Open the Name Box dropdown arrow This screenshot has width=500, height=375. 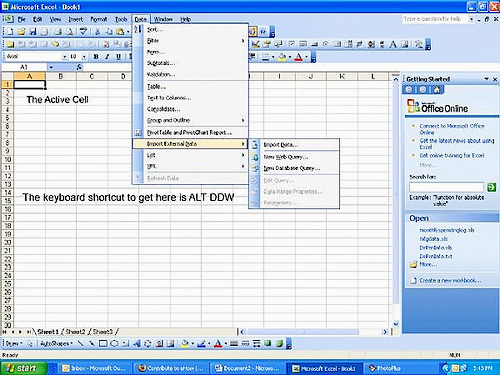click(51, 67)
